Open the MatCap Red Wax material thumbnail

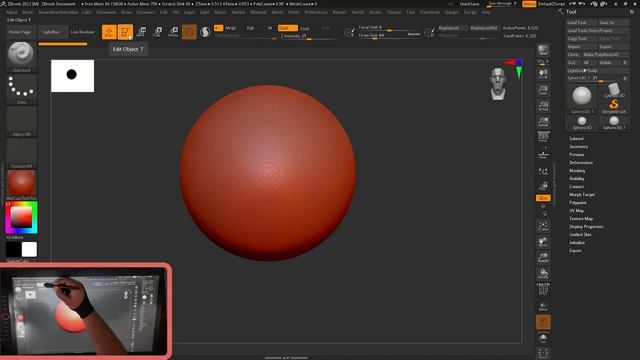click(x=21, y=184)
